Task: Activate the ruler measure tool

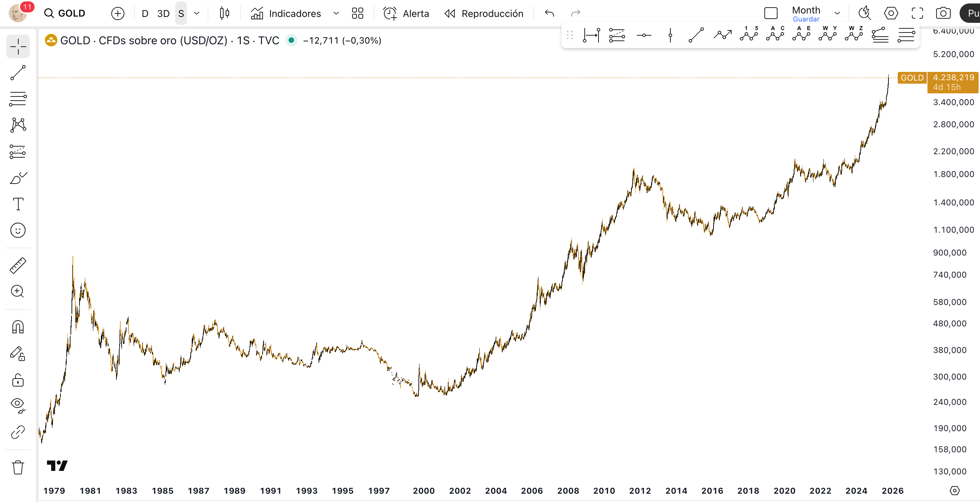Action: pyautogui.click(x=18, y=265)
